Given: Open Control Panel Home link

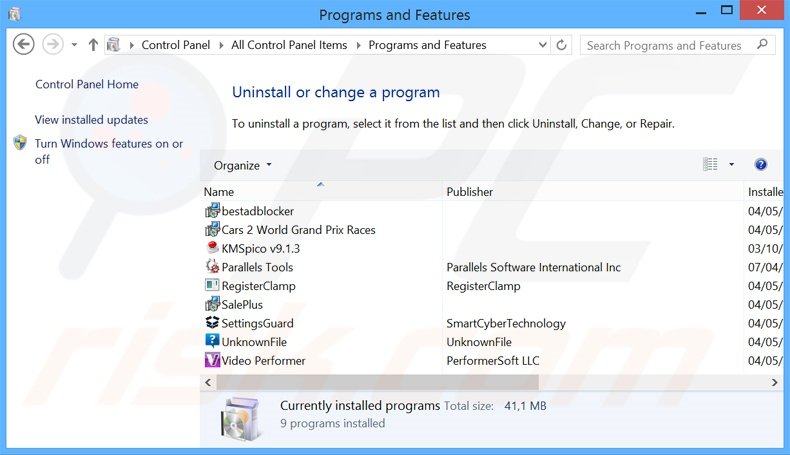Looking at the screenshot, I should [87, 84].
